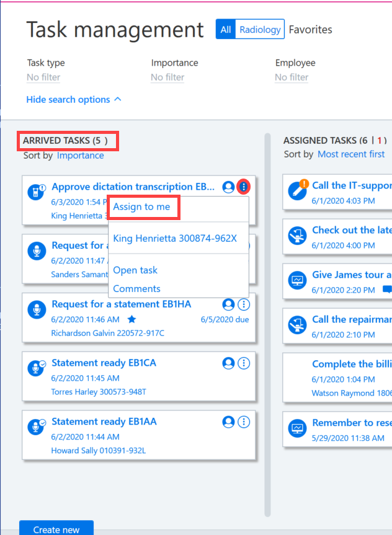Screen dimensions: 392x535
Task: Open three-dot menu on Statement ready EB1CA
Action: coord(244,363)
